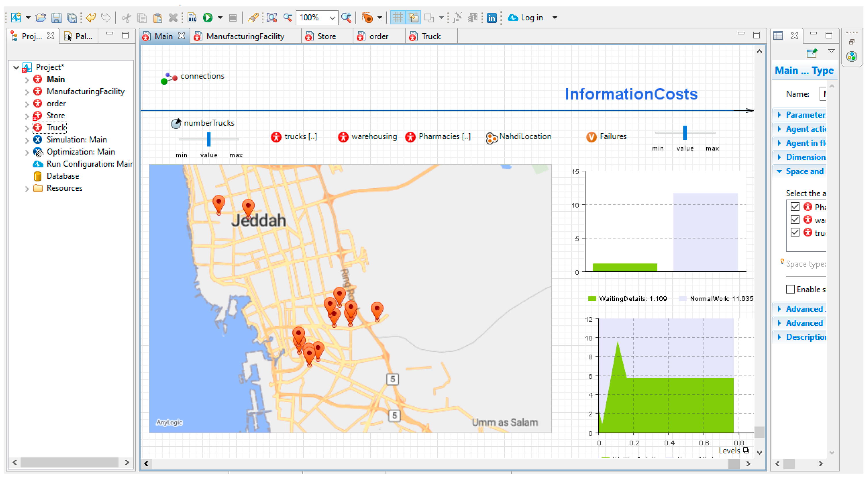This screenshot has height=478, width=868.
Task: Click the slider handle next to Failures
Action: point(685,132)
